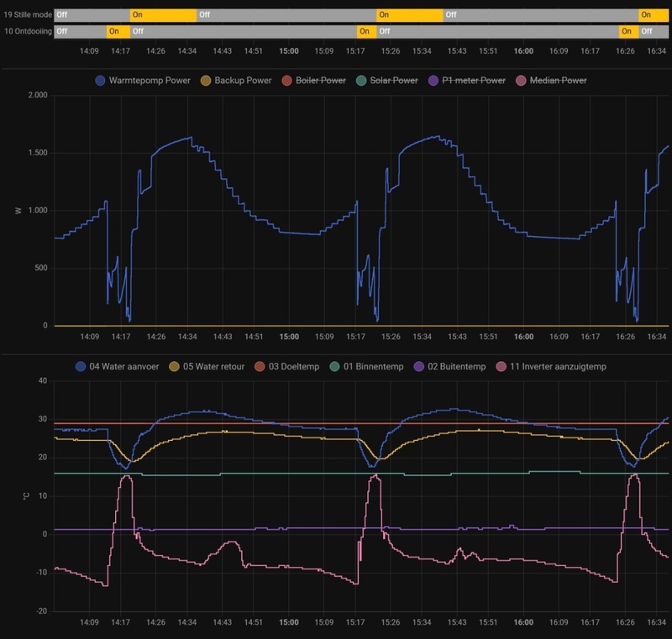Enable the Solar Power legend entry
Screen dimensions: 672x639
tap(387, 81)
